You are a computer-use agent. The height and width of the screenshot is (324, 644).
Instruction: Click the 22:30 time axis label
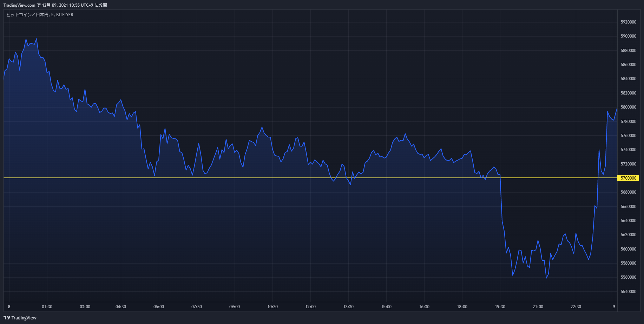pyautogui.click(x=576, y=307)
